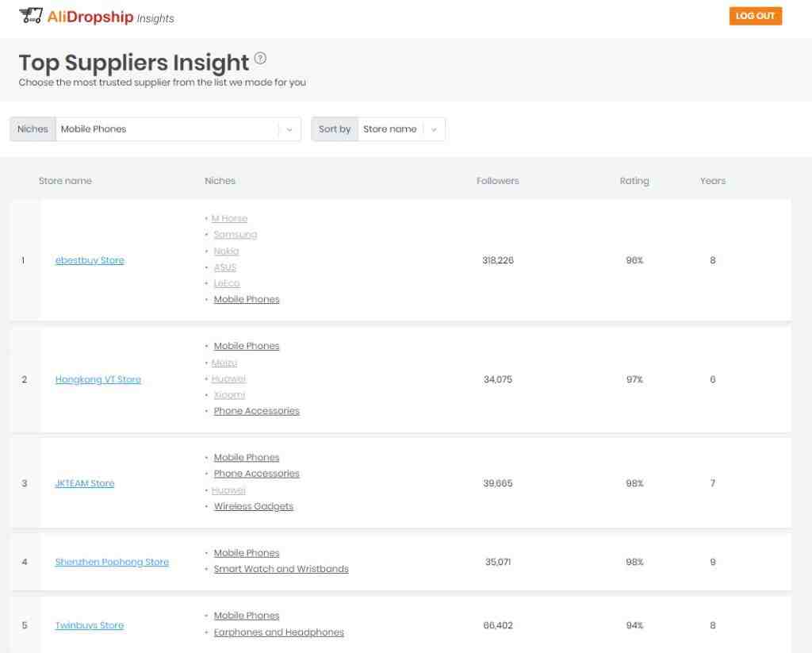Click the Store name column header
The image size is (812, 653).
coord(65,181)
